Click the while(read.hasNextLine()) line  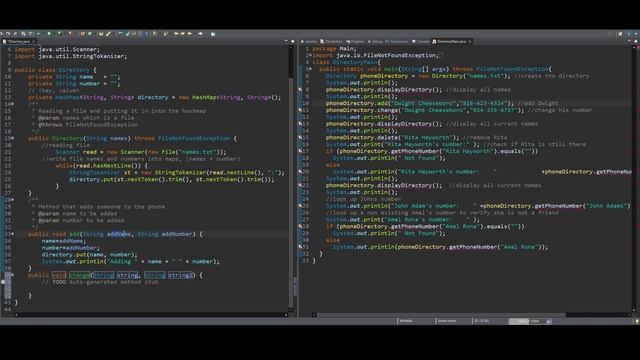[x=102, y=166]
